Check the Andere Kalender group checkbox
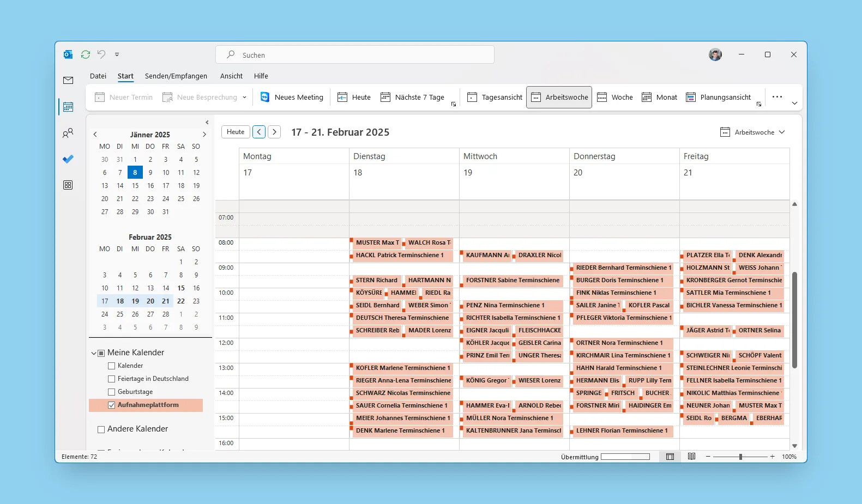862x504 pixels. (101, 429)
